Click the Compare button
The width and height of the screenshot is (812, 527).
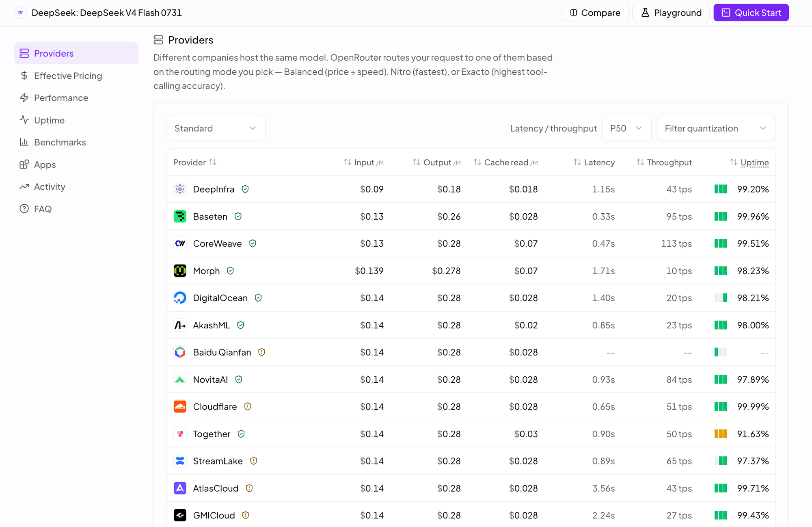click(x=595, y=13)
